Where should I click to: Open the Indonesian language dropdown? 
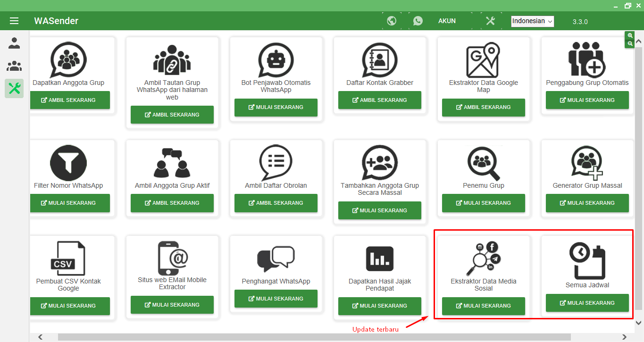(x=532, y=21)
